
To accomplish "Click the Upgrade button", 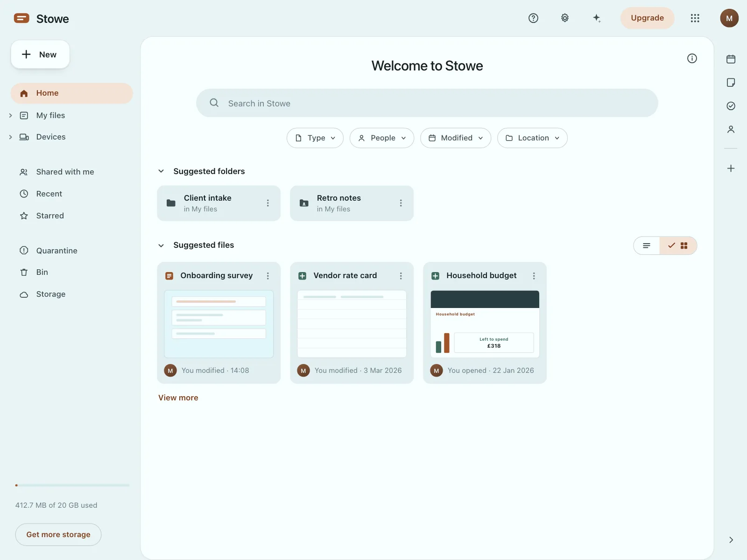I will (x=647, y=18).
